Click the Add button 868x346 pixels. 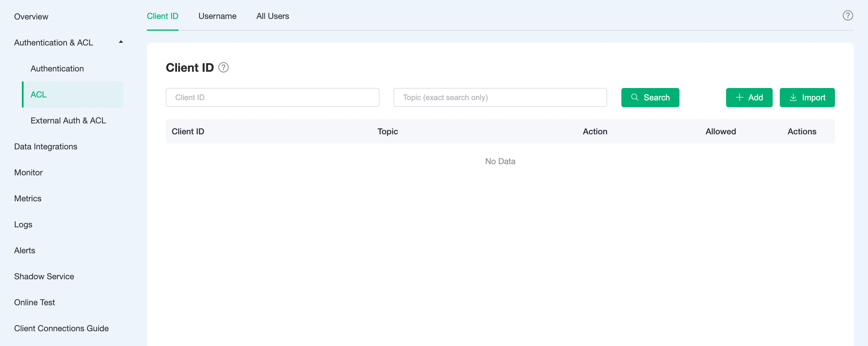[x=749, y=97]
